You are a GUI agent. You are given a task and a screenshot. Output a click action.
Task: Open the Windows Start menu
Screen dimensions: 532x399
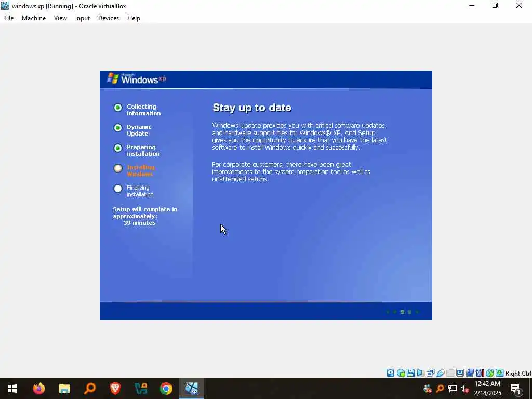point(12,389)
